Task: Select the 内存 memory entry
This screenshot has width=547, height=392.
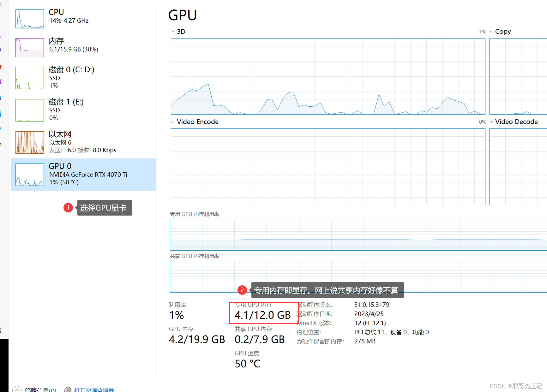Action: coord(83,47)
